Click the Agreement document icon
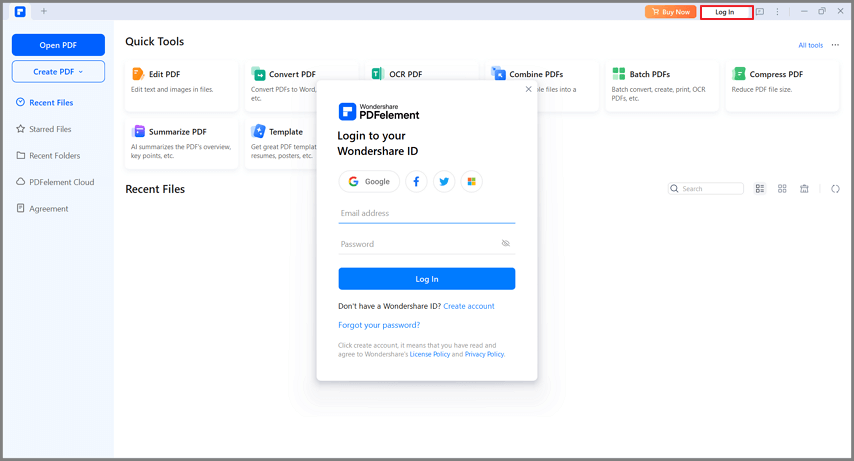Image resolution: width=854 pixels, height=461 pixels. (20, 208)
